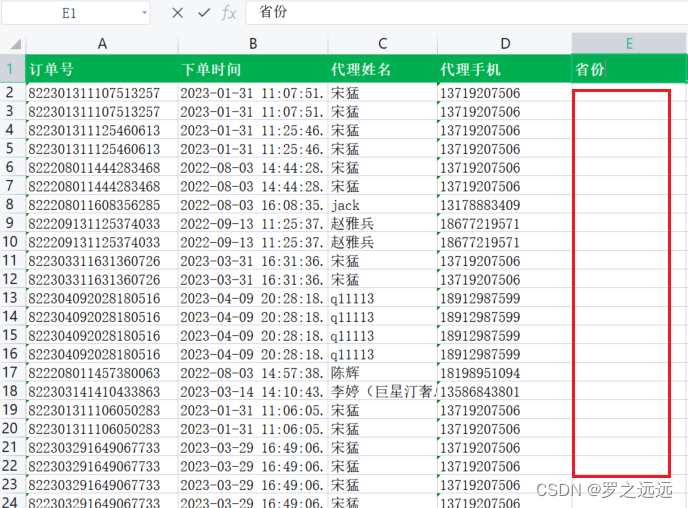Select row 17 header
Image resolution: width=688 pixels, height=508 pixels.
pyautogui.click(x=13, y=372)
